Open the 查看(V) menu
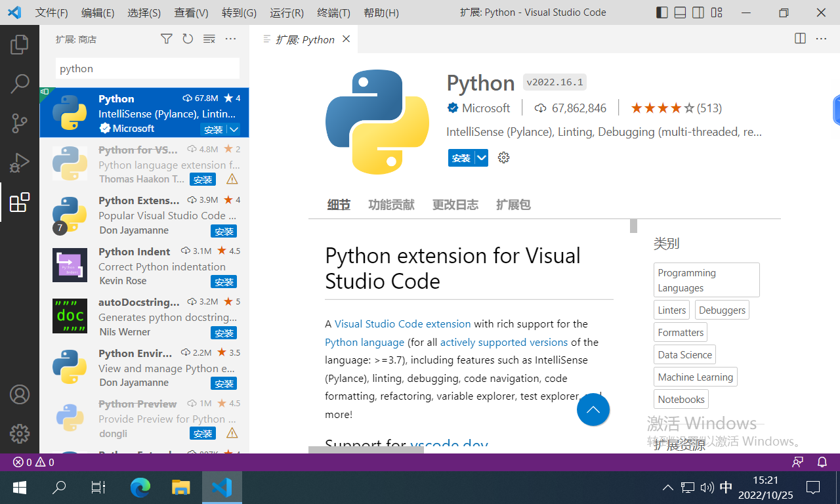 (x=191, y=12)
